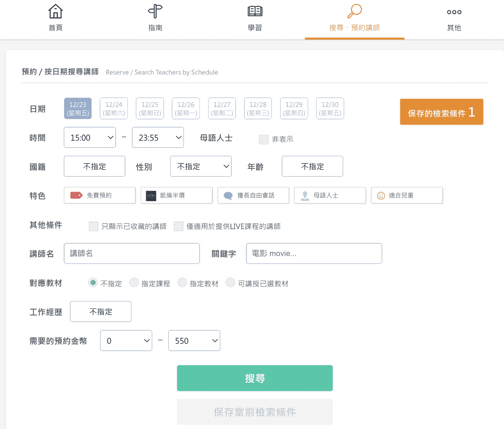The width and height of the screenshot is (504, 429).
Task: Open the 指南 tab
Action: (x=155, y=19)
